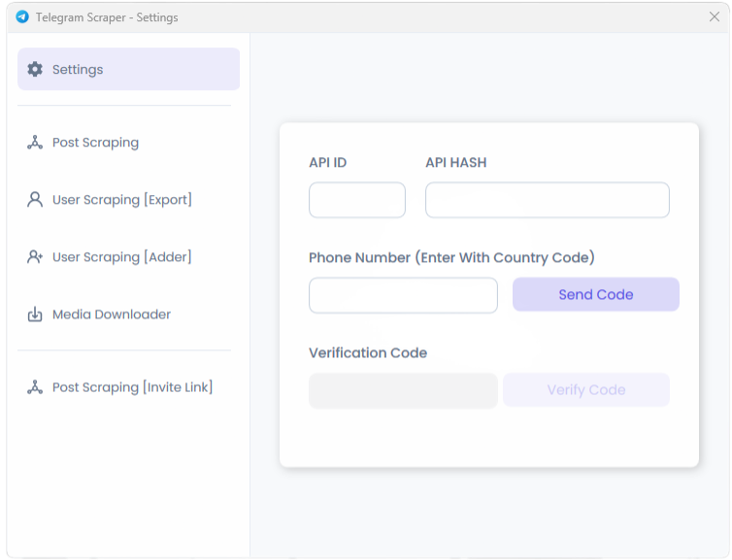Click the Post Scraping Invite Link icon

click(x=35, y=387)
